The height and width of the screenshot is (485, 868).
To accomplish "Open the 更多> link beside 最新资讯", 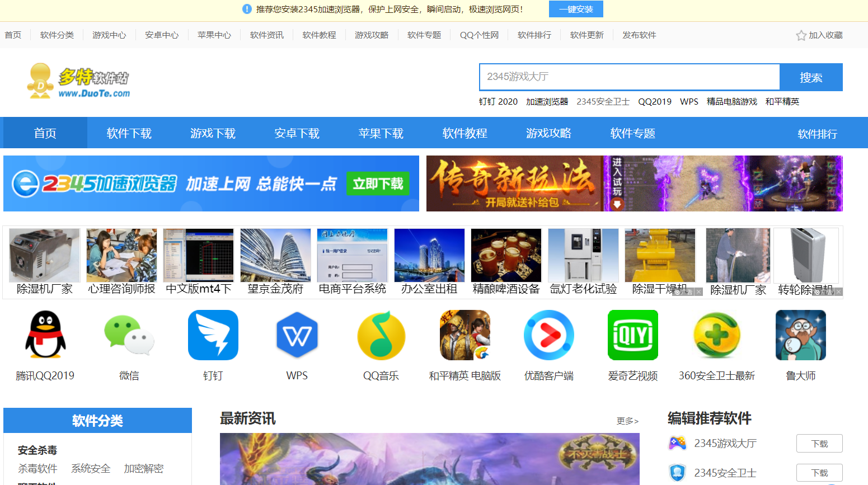I will pyautogui.click(x=627, y=421).
